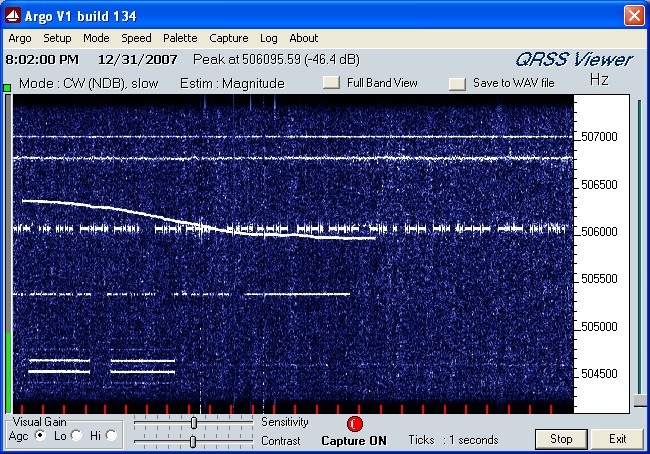The height and width of the screenshot is (454, 650).
Task: Click the 505500 frequency scale label
Action: point(599,279)
